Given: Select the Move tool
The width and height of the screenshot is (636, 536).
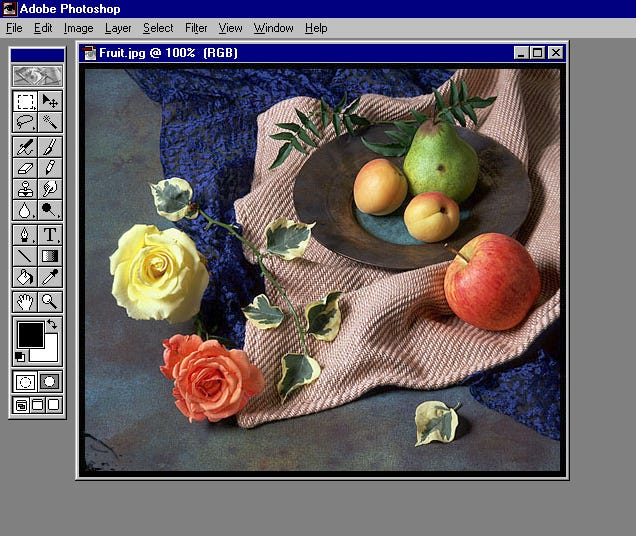Looking at the screenshot, I should (x=50, y=101).
